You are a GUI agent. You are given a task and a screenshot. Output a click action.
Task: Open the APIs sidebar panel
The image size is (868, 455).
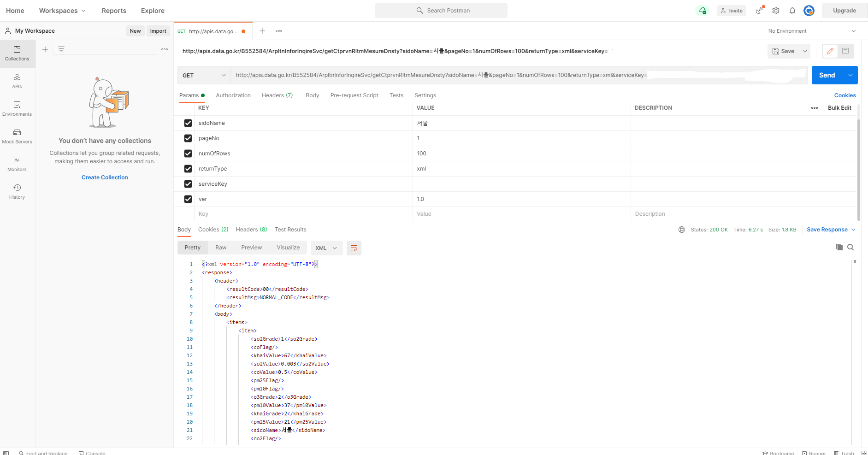(x=17, y=81)
